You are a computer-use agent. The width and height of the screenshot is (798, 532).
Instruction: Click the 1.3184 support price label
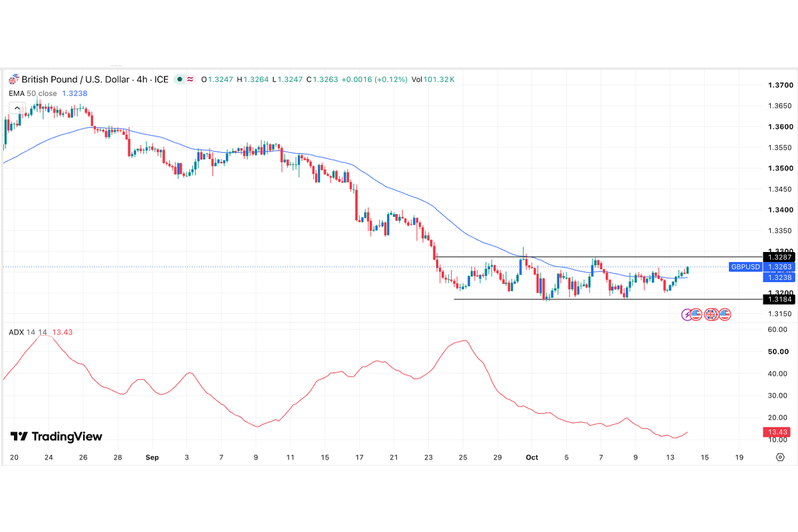point(779,300)
